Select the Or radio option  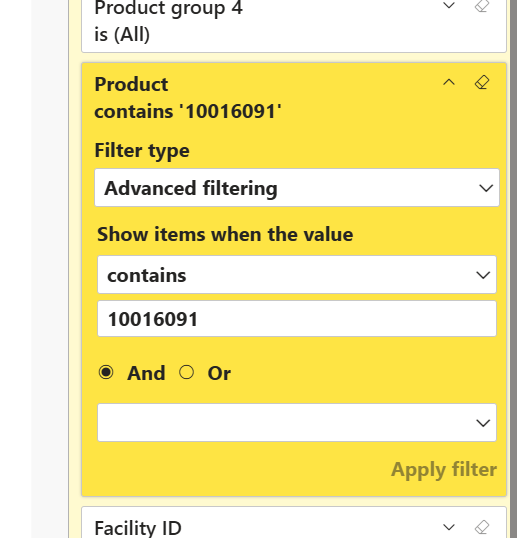(x=186, y=372)
